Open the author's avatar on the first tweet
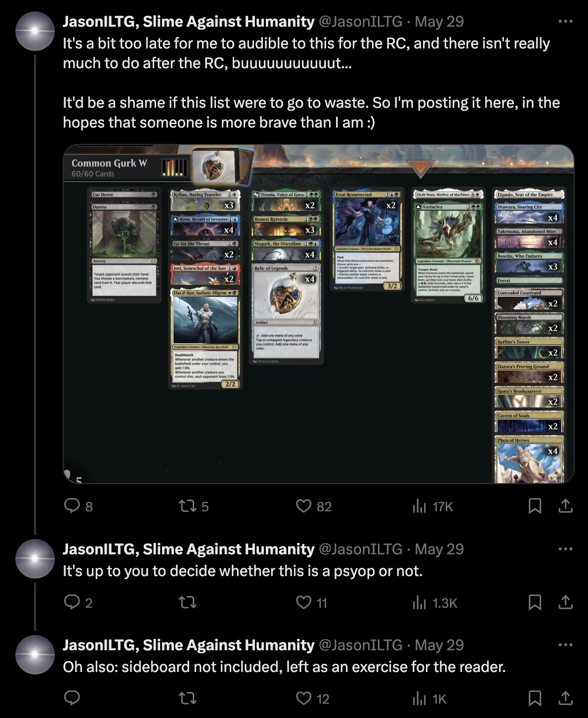Viewport: 588px width, 718px height. [35, 31]
